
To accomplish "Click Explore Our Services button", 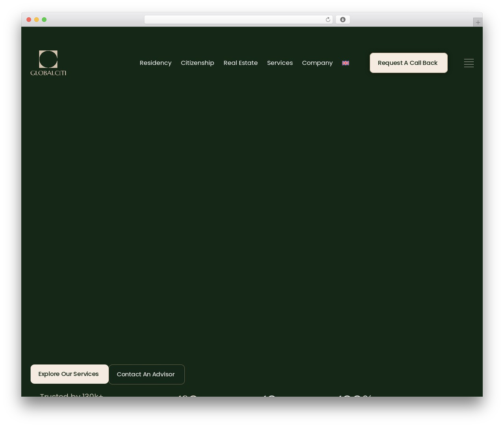I will 69,374.
